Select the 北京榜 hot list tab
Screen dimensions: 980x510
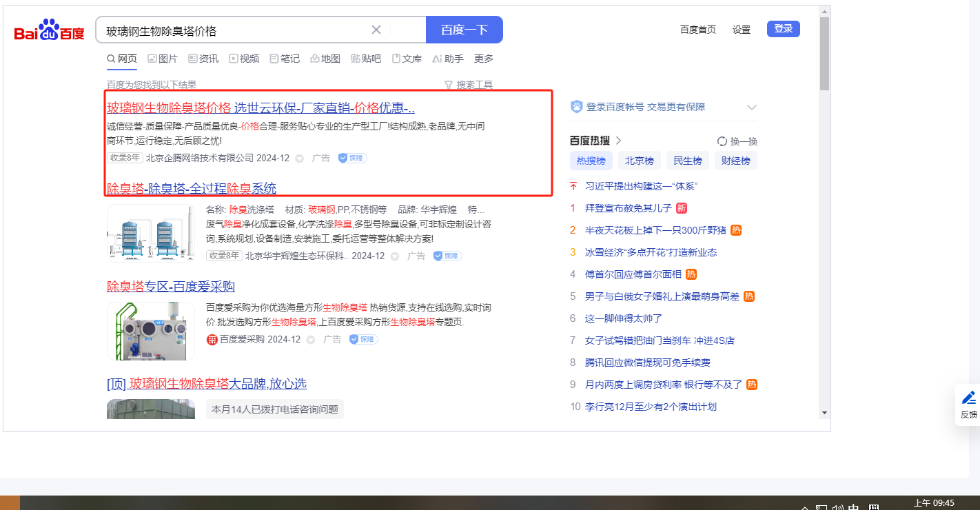click(639, 161)
